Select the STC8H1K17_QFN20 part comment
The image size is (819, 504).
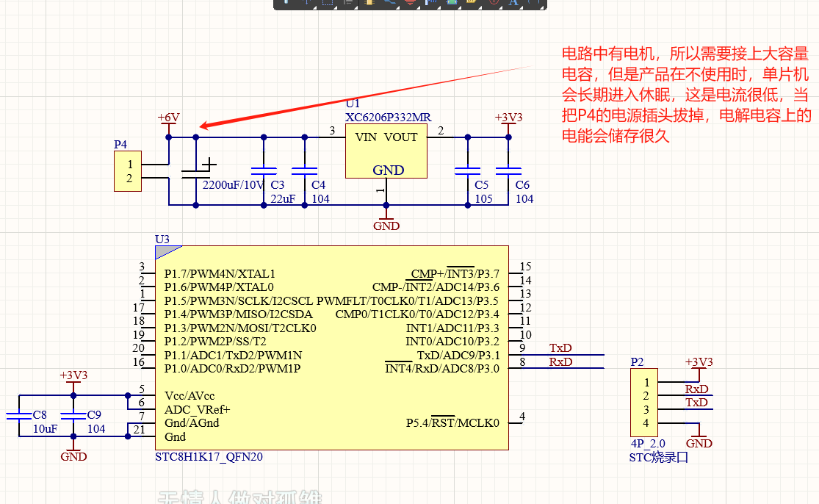point(209,457)
